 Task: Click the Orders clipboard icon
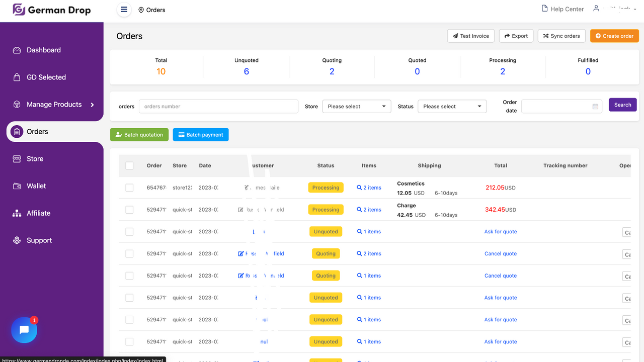click(17, 132)
